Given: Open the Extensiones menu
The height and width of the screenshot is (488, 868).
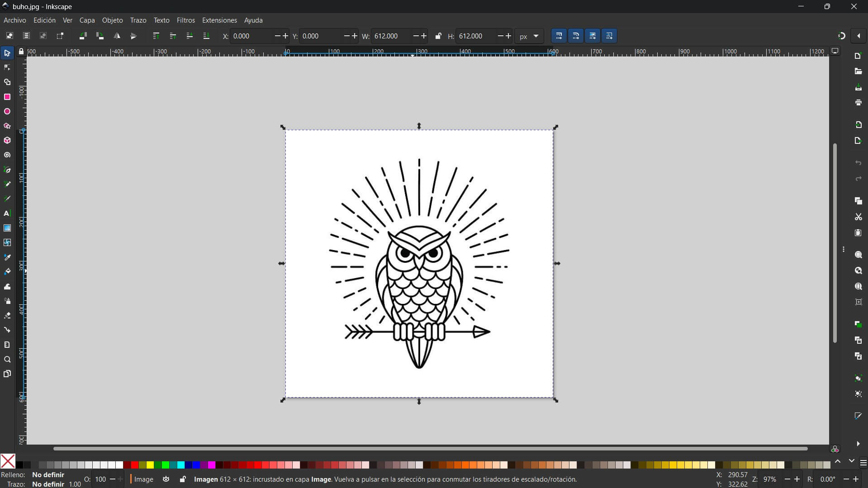Looking at the screenshot, I should tap(219, 20).
